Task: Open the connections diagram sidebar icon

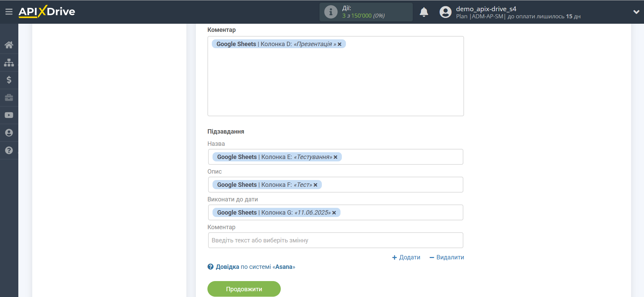Action: (9, 62)
